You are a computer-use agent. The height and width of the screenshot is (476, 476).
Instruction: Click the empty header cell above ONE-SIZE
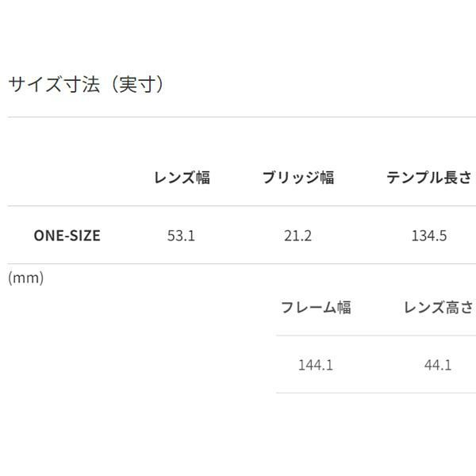(x=67, y=177)
